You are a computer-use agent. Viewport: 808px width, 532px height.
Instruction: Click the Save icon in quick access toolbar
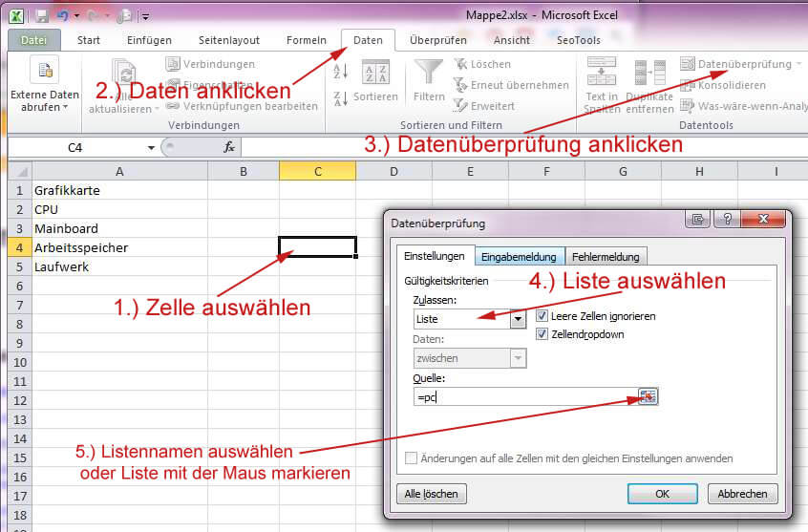point(42,16)
